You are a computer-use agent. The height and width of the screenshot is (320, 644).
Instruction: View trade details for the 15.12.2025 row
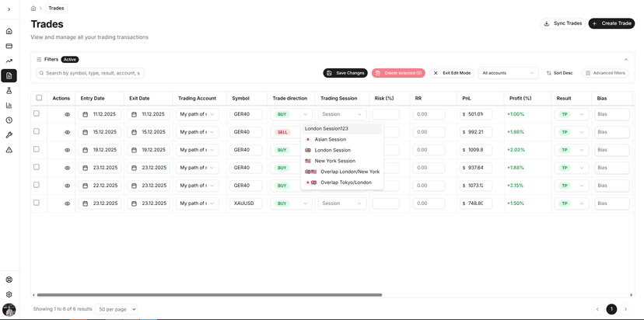[x=68, y=132]
